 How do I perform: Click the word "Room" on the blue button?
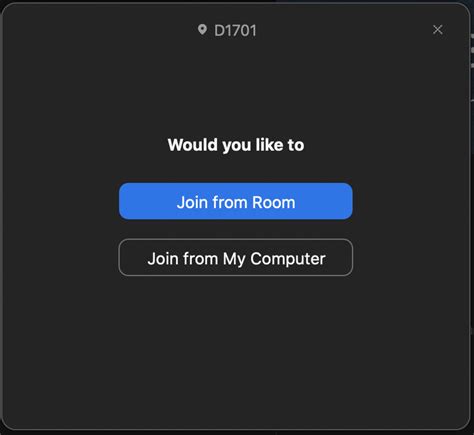coord(274,202)
